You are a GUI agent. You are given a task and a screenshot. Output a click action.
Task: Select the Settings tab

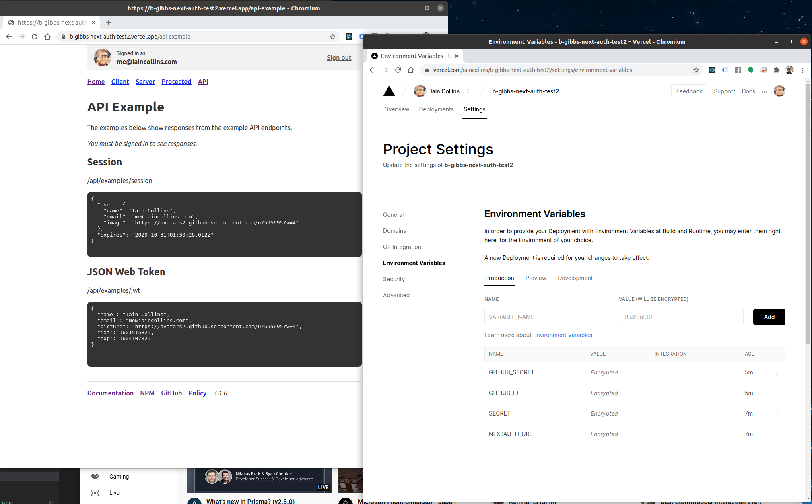(x=474, y=109)
